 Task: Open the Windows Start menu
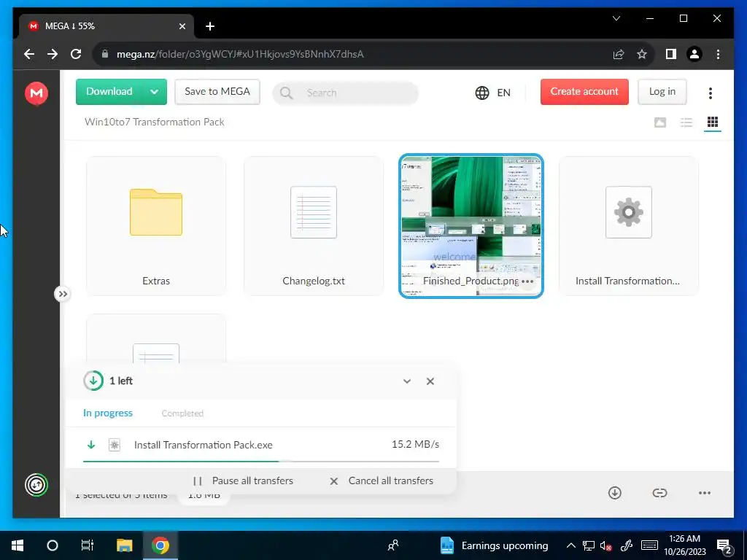point(18,545)
